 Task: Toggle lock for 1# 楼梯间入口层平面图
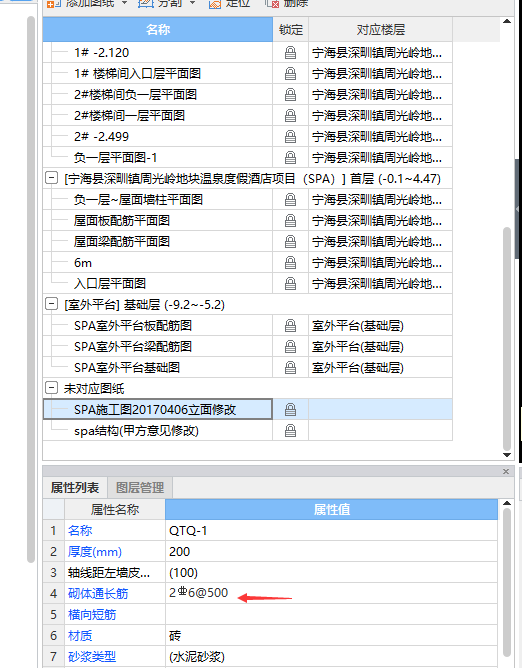290,74
